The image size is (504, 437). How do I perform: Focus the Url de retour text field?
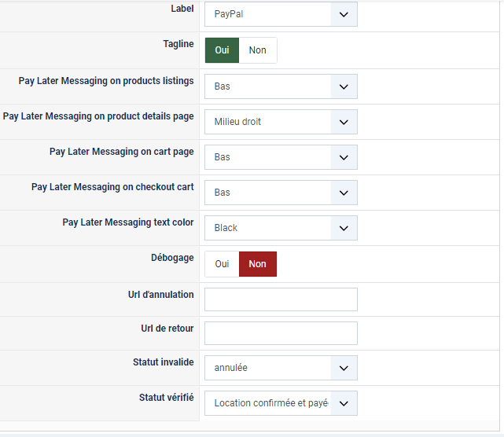(281, 333)
